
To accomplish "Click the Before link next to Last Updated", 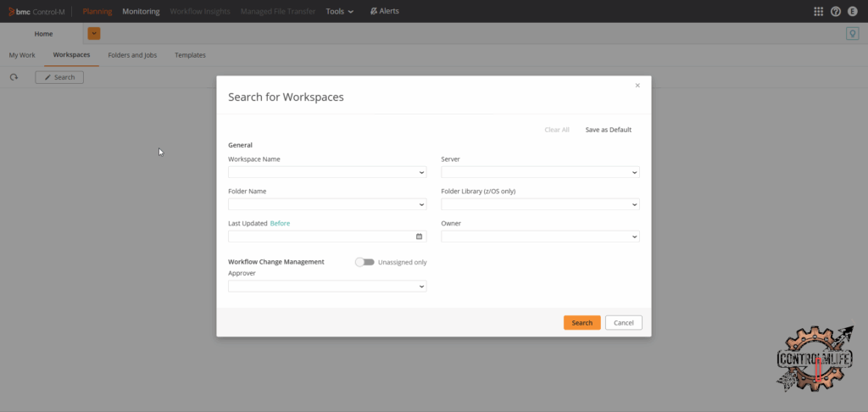I will tap(280, 224).
